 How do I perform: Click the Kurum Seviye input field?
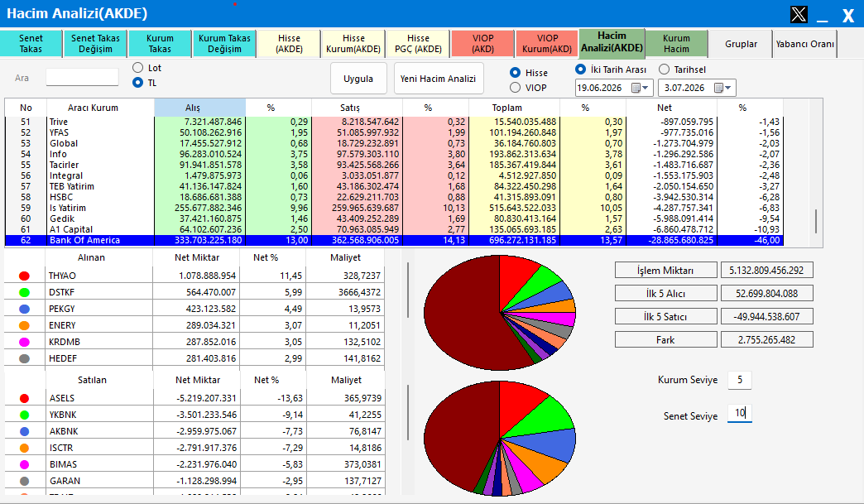tap(740, 380)
